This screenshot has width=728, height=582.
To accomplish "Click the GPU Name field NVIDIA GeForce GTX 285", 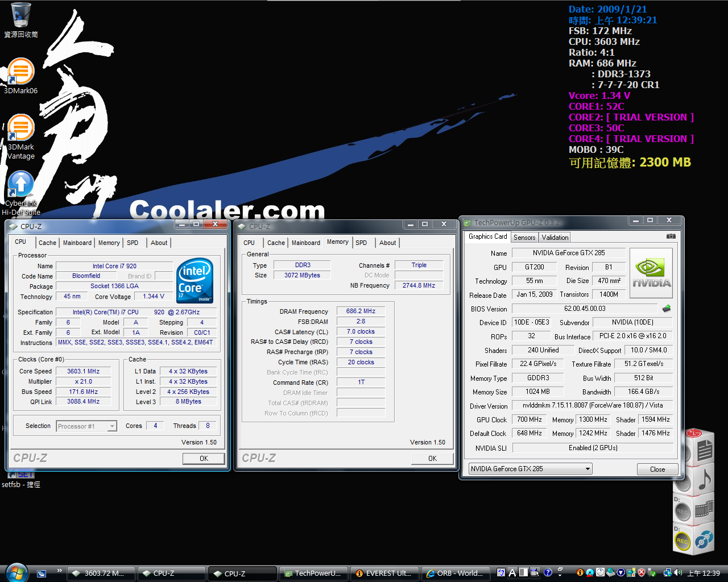I will (569, 253).
